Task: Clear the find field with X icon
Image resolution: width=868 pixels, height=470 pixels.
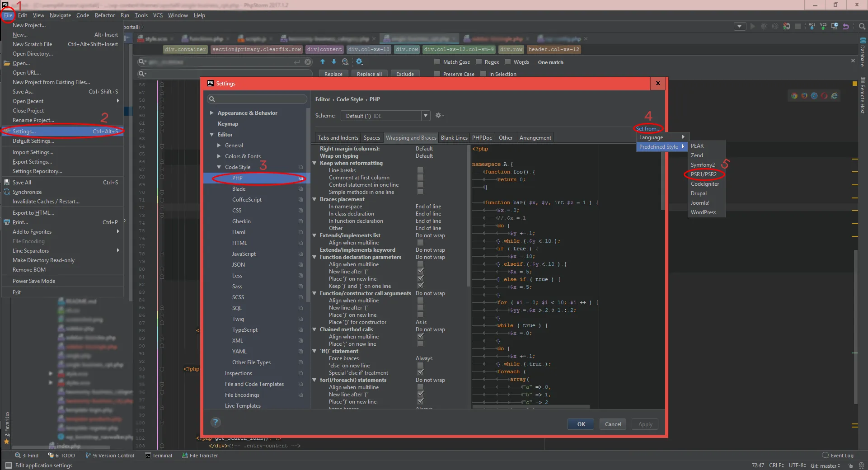Action: pyautogui.click(x=308, y=62)
